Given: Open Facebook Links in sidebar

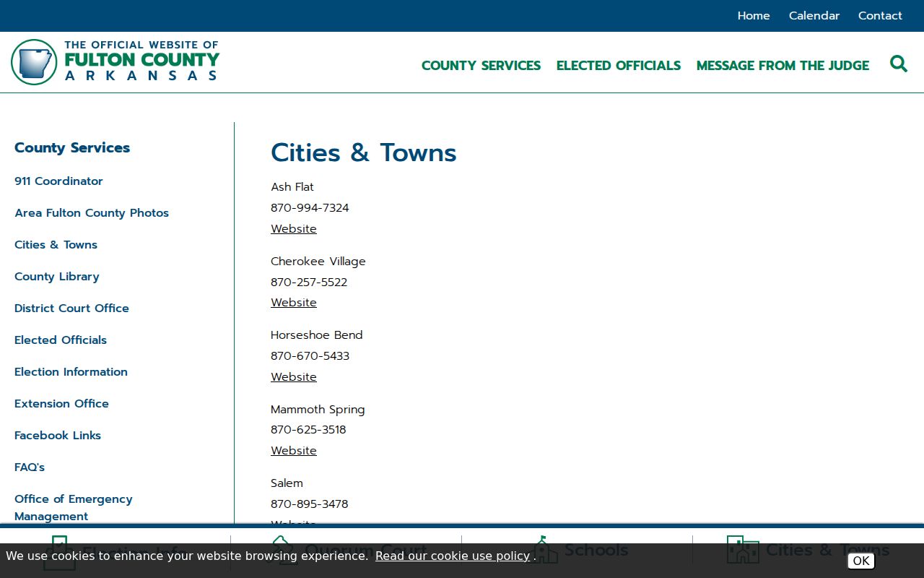Looking at the screenshot, I should (58, 436).
